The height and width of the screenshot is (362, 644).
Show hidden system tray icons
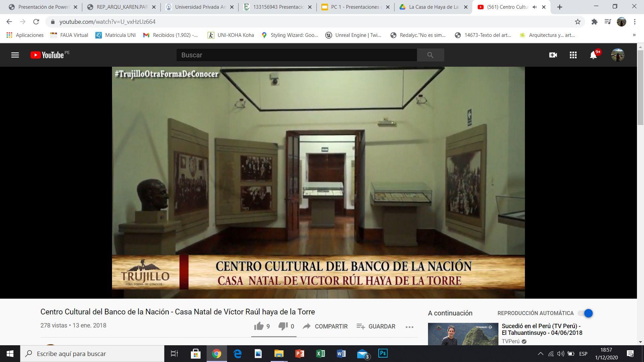(x=541, y=354)
